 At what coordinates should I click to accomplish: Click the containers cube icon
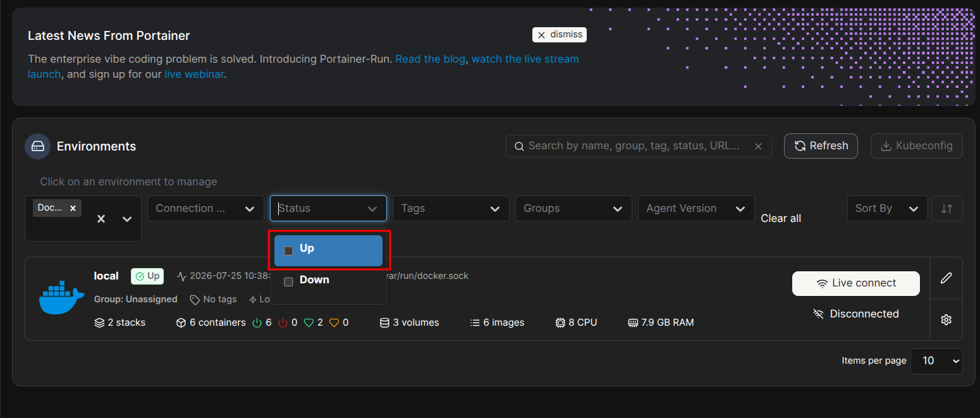click(x=181, y=323)
